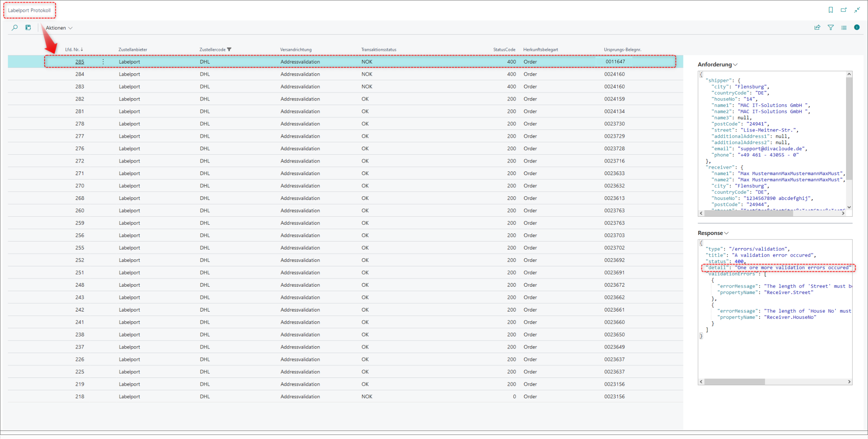Click Belegnr. 0023650 cell

coord(615,335)
